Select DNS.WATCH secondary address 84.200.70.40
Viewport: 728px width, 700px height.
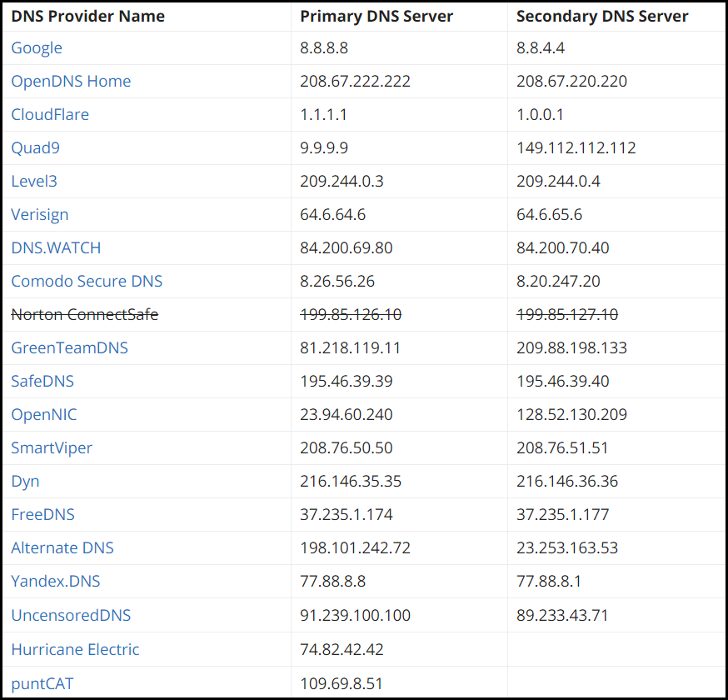click(563, 248)
